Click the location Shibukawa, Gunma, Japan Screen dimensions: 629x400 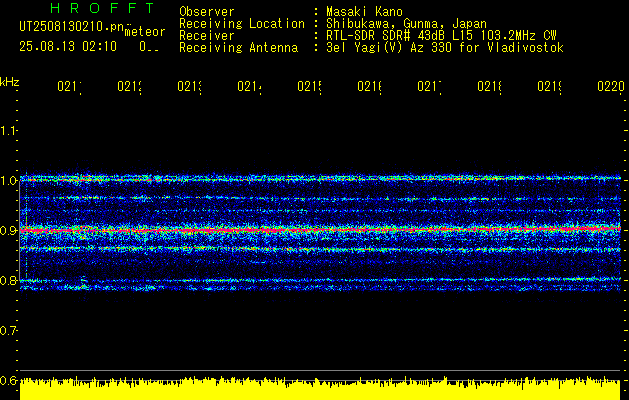[x=406, y=24]
